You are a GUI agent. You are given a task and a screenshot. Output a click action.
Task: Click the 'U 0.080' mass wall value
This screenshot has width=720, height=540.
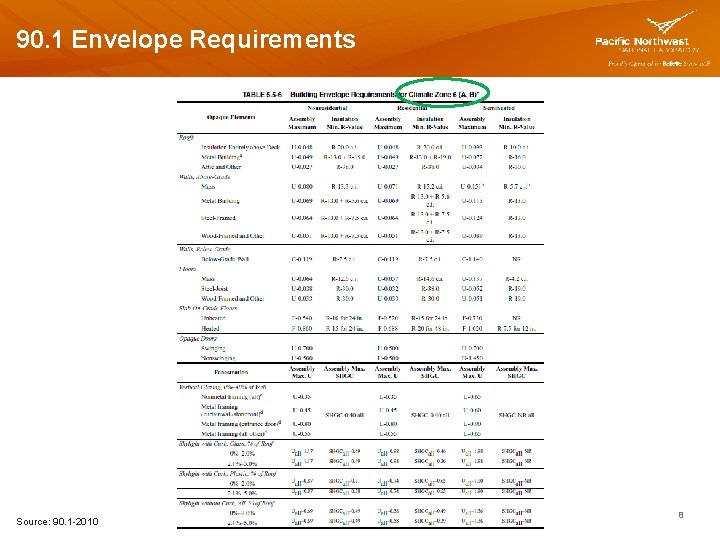(302, 187)
